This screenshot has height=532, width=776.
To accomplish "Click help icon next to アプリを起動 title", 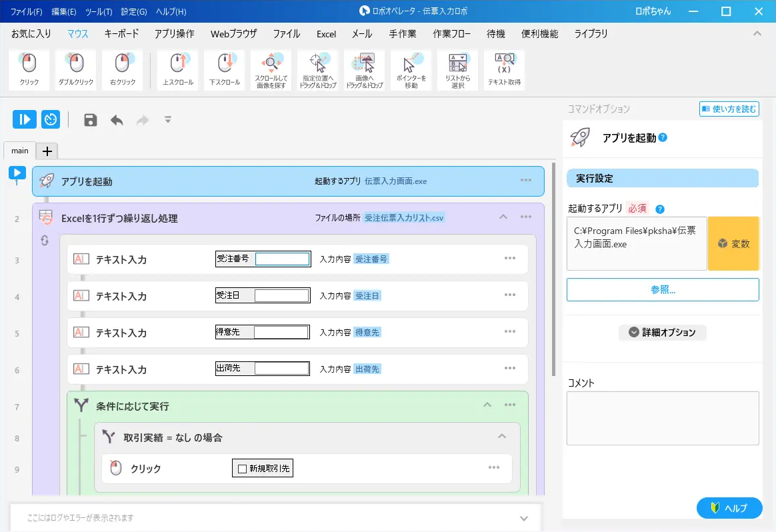I will point(663,137).
